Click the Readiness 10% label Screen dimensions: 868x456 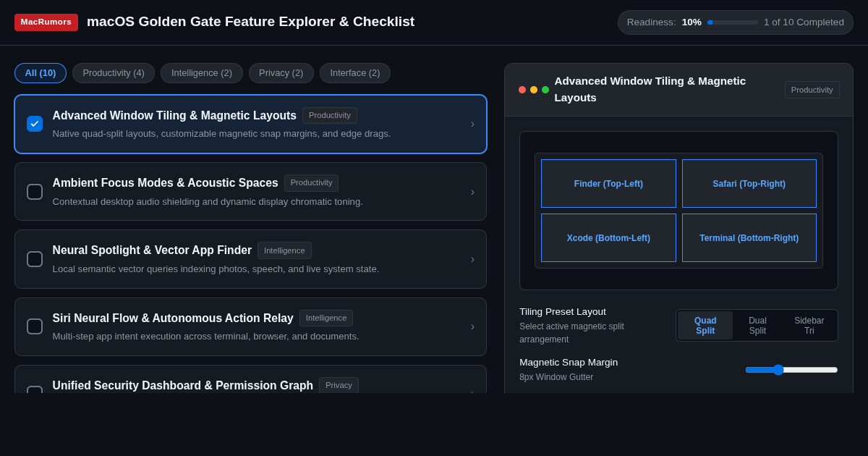pyautogui.click(x=664, y=22)
